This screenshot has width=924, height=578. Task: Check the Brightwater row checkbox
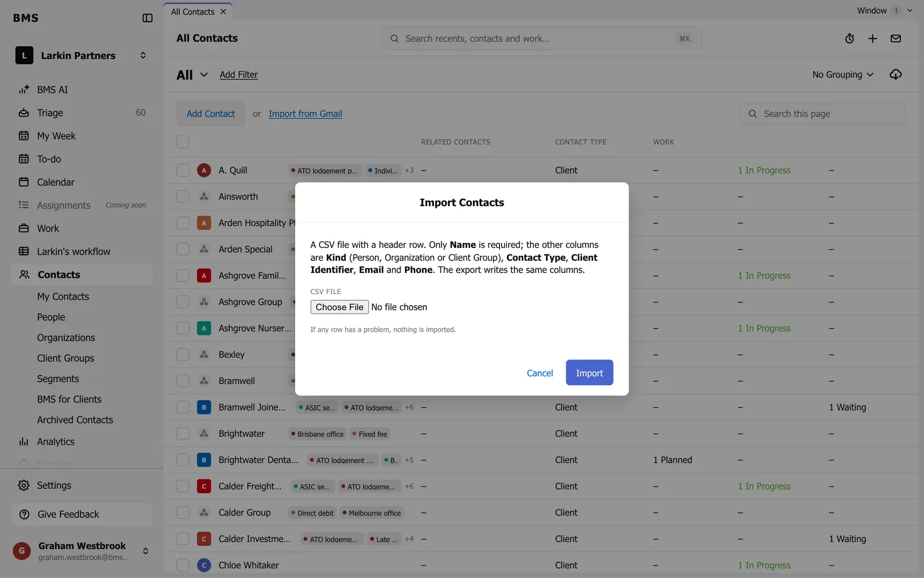(x=183, y=433)
